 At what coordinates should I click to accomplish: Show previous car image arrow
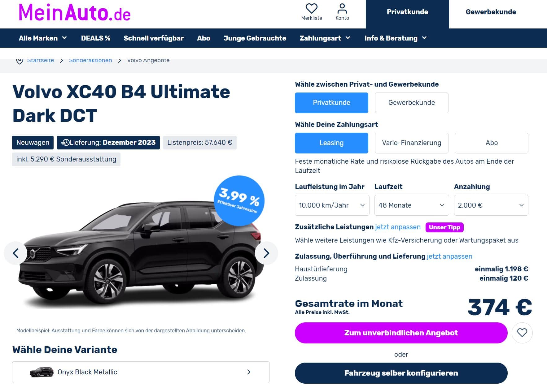tap(15, 253)
